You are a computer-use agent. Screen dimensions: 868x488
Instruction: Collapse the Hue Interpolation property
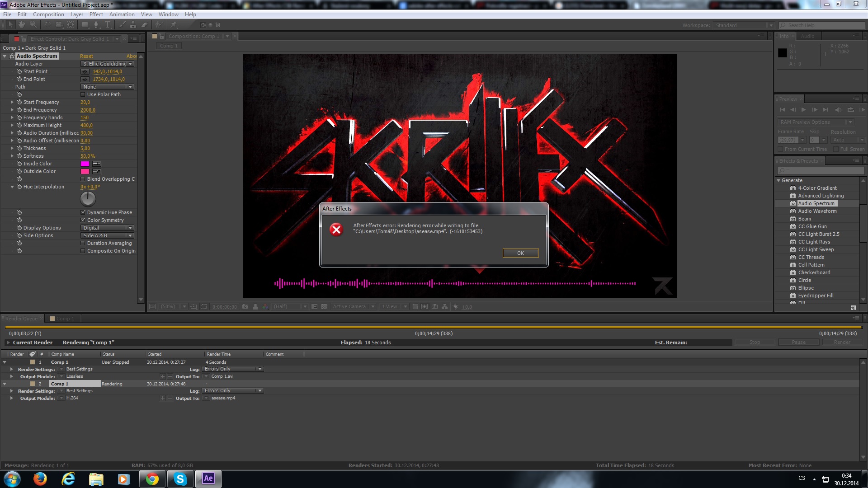(12, 187)
